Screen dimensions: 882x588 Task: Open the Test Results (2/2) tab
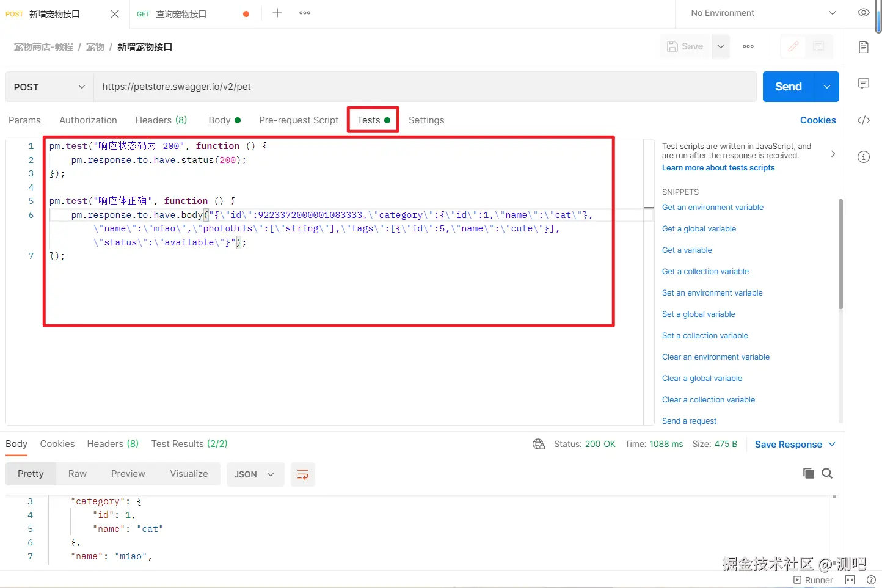pos(189,444)
